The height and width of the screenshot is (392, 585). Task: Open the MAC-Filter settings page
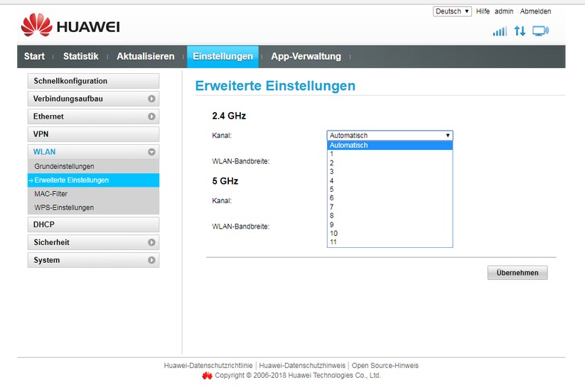[x=51, y=194]
